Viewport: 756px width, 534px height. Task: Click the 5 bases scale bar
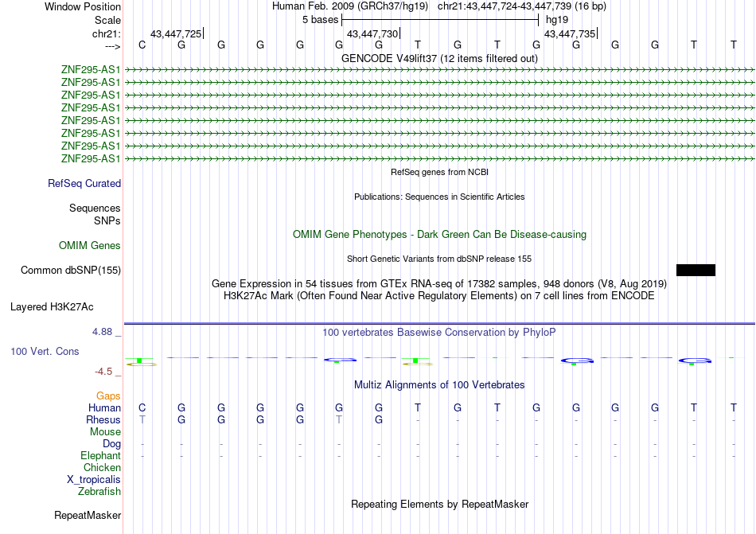click(440, 20)
